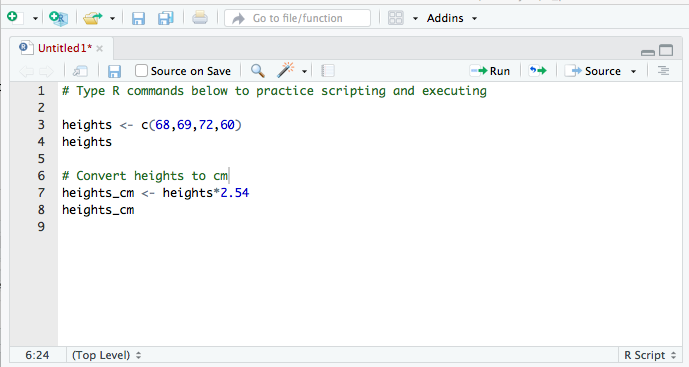This screenshot has width=689, height=367.
Task: Click the Go to file/function field
Action: click(297, 18)
